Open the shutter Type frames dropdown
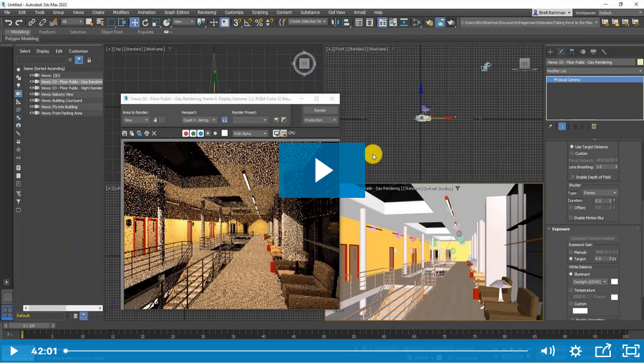The image size is (644, 364). [600, 193]
